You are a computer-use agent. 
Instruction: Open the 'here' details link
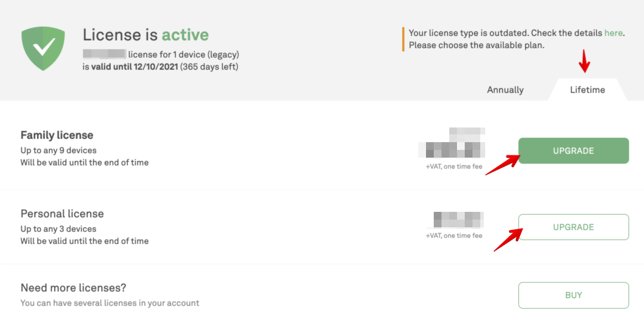tap(613, 33)
